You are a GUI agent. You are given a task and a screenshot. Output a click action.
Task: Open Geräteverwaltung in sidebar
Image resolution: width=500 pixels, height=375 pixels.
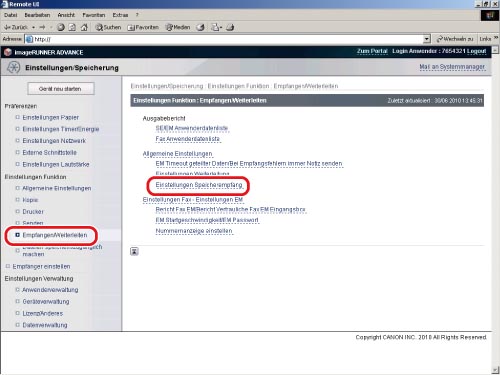point(46,302)
